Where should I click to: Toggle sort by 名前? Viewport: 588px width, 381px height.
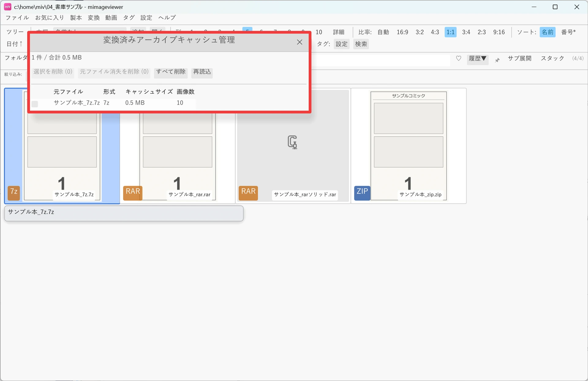point(547,32)
